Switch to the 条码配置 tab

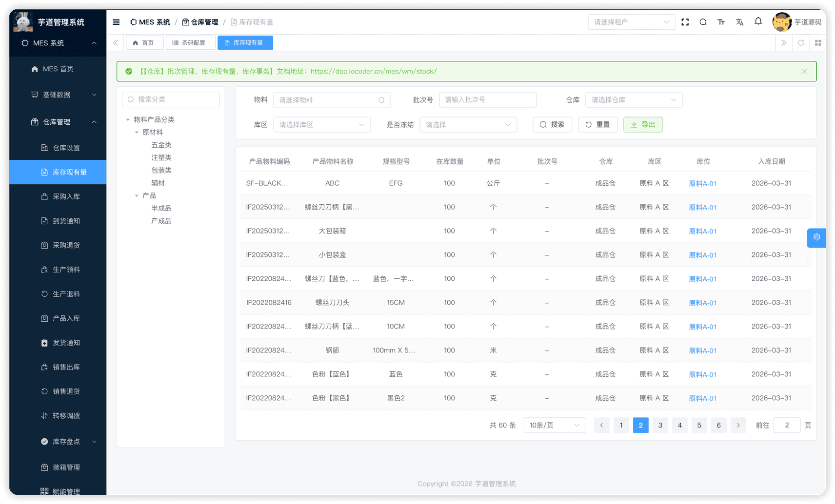(189, 43)
